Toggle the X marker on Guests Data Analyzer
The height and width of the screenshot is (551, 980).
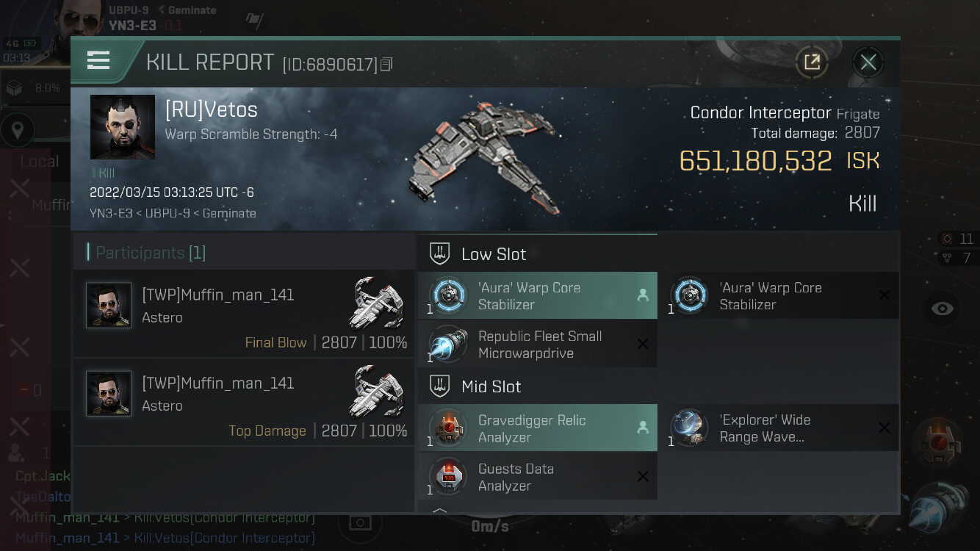tap(643, 477)
